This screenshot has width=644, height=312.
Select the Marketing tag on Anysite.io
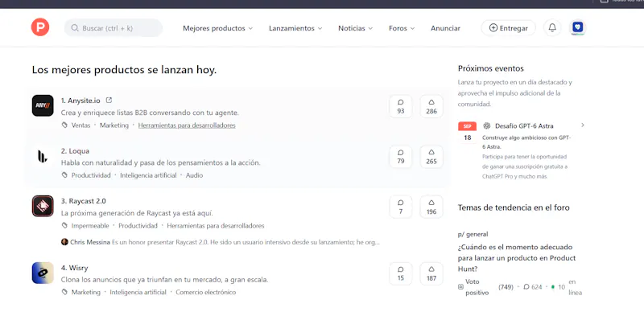(x=114, y=125)
